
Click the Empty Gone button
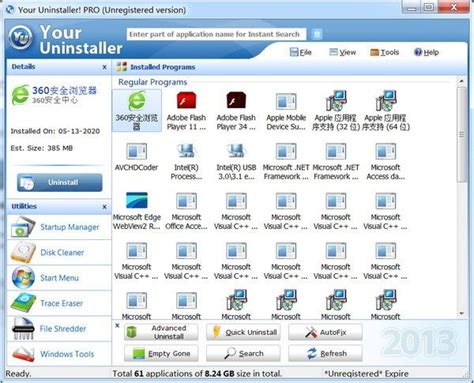[x=161, y=353]
